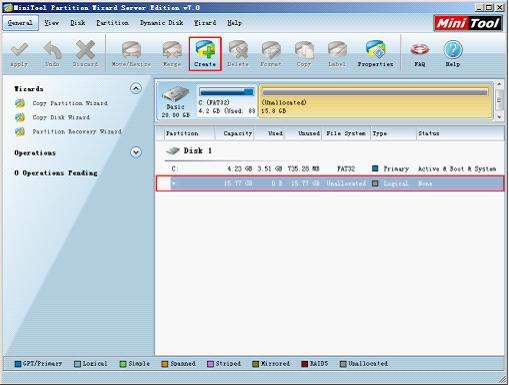
Task: Open the Help question-mark icon
Action: pyautogui.click(x=453, y=49)
